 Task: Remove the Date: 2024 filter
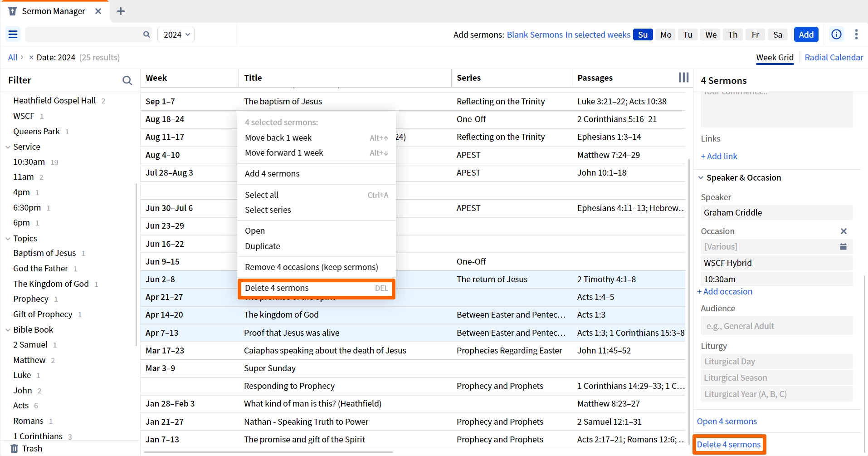pyautogui.click(x=31, y=58)
